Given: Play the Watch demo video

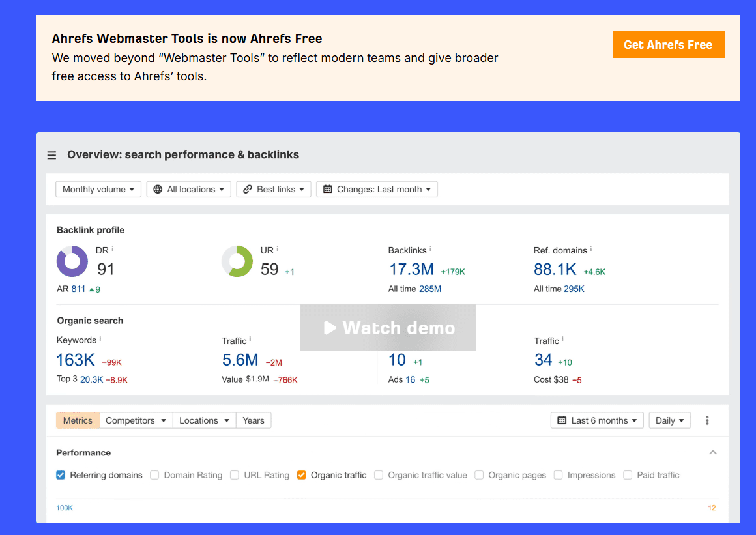Looking at the screenshot, I should click(388, 328).
